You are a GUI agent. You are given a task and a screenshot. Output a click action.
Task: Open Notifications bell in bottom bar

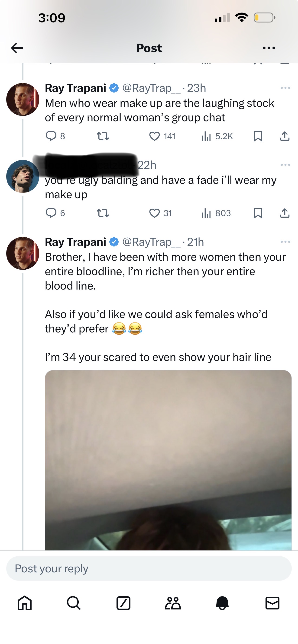pyautogui.click(x=222, y=603)
